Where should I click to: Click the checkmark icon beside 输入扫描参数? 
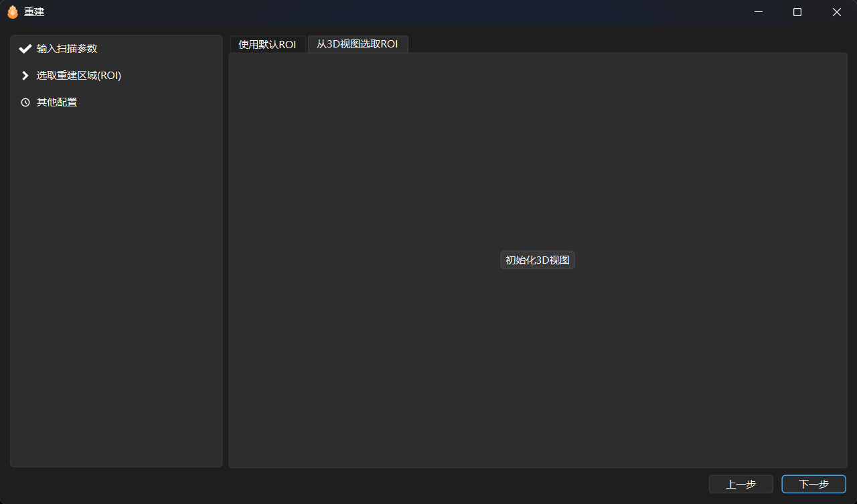[x=25, y=49]
